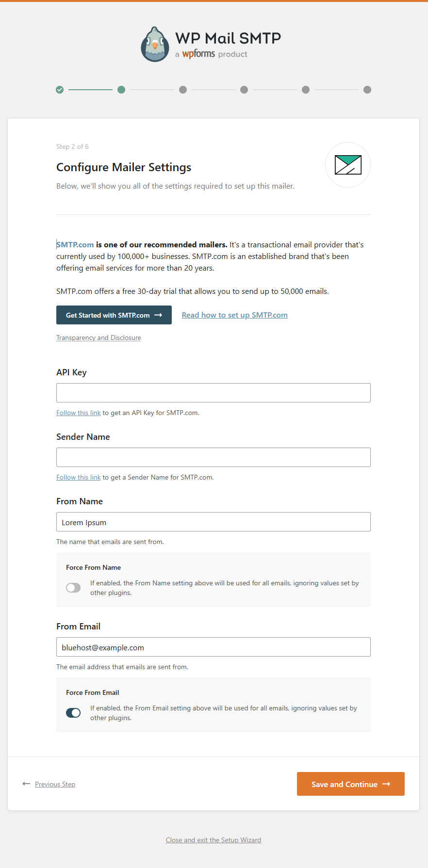The image size is (428, 868).
Task: Click the back arrow beside Previous Step
Action: pyautogui.click(x=26, y=784)
